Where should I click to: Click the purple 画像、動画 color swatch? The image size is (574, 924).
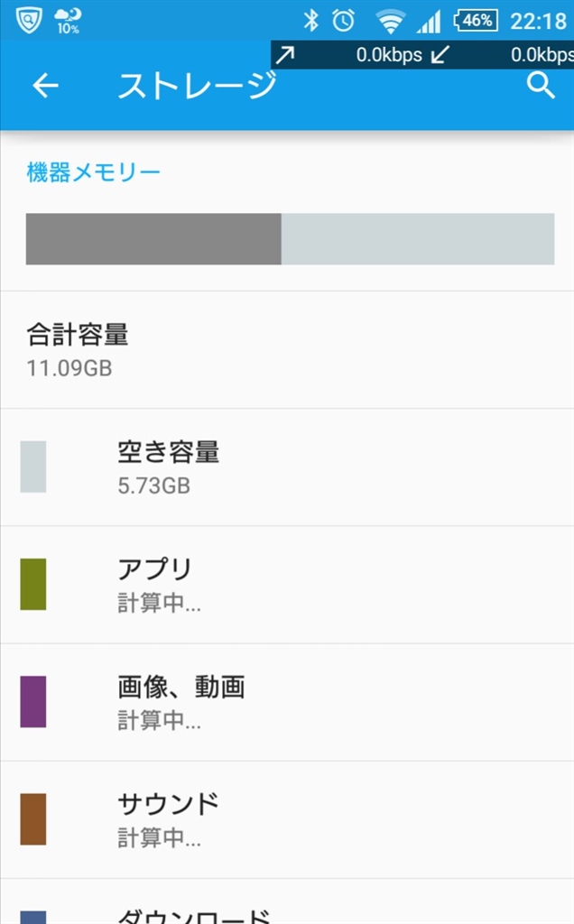(x=33, y=701)
